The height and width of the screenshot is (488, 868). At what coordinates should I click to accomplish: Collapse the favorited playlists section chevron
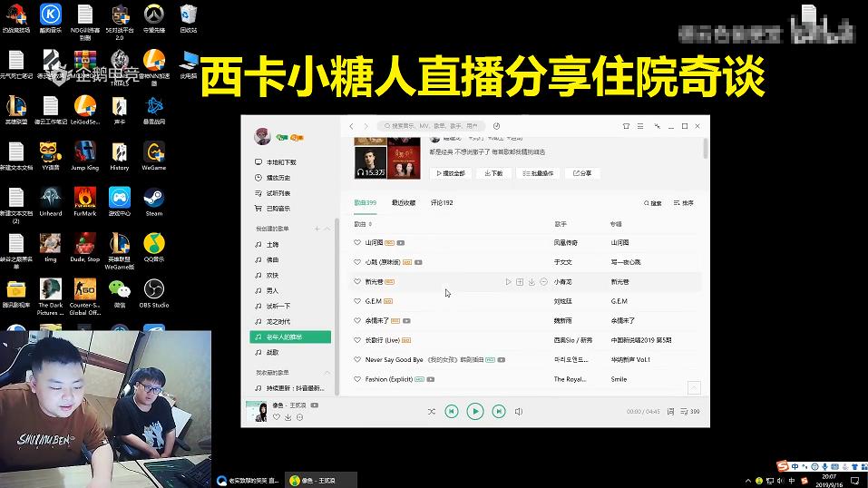tap(327, 373)
